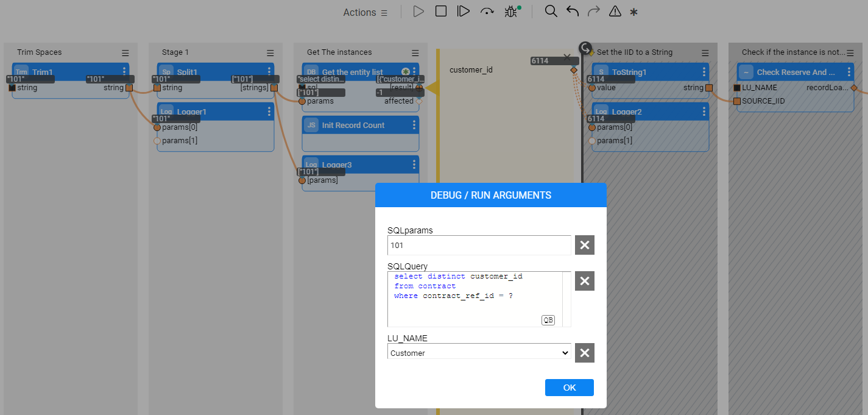Open the LU_NAME Customer dropdown

(479, 353)
